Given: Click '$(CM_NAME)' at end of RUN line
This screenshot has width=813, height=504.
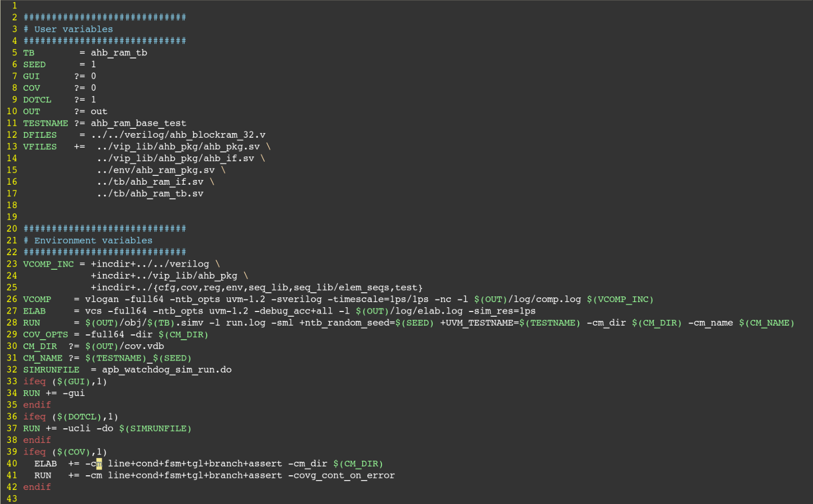Looking at the screenshot, I should [766, 323].
